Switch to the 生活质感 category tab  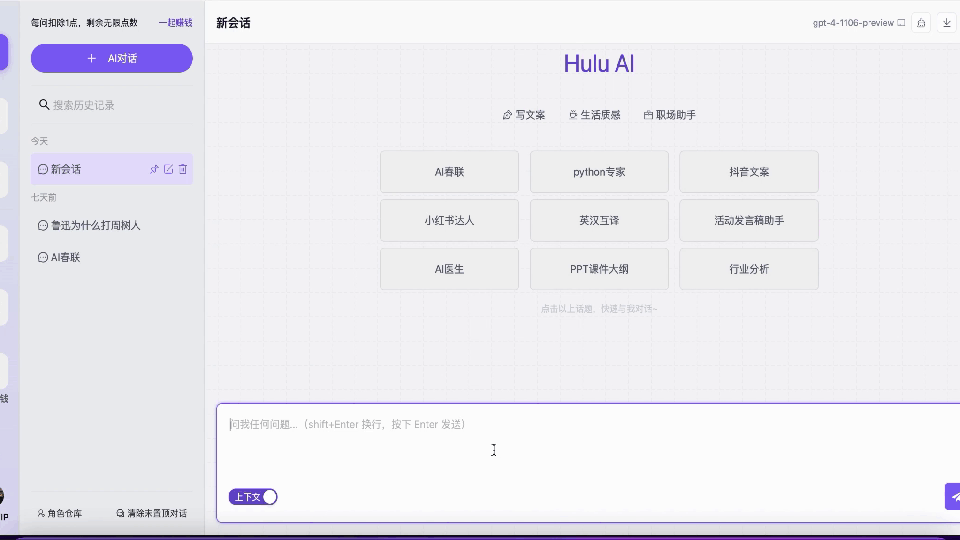pyautogui.click(x=594, y=114)
